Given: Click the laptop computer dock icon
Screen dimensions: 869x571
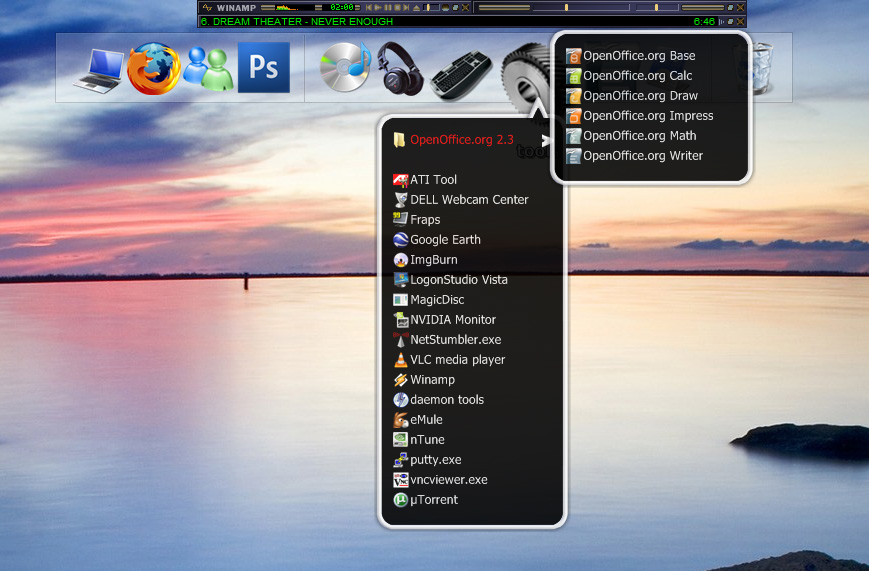Looking at the screenshot, I should [x=99, y=70].
